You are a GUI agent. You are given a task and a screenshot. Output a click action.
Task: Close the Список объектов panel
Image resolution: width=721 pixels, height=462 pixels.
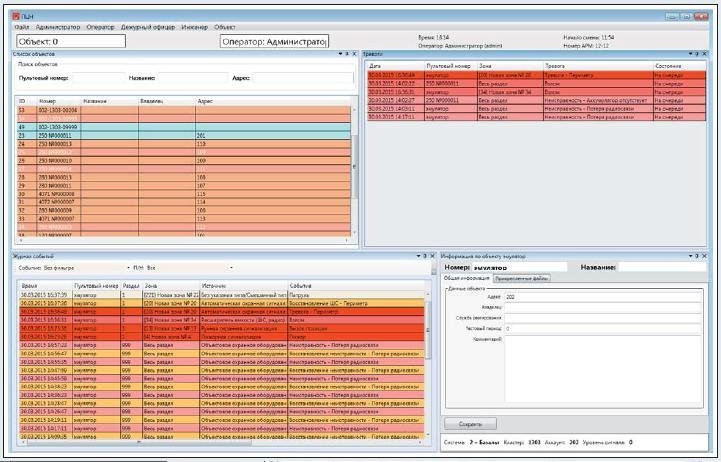tap(355, 53)
